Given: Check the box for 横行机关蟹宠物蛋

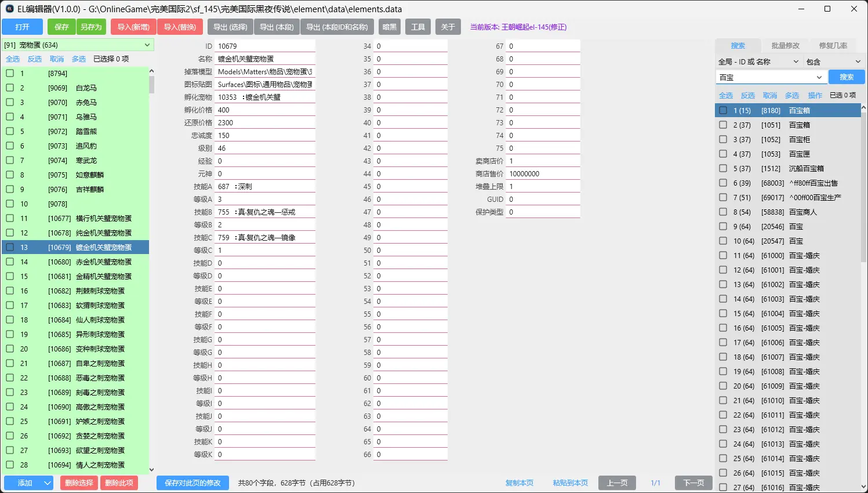Looking at the screenshot, I should click(x=10, y=218).
